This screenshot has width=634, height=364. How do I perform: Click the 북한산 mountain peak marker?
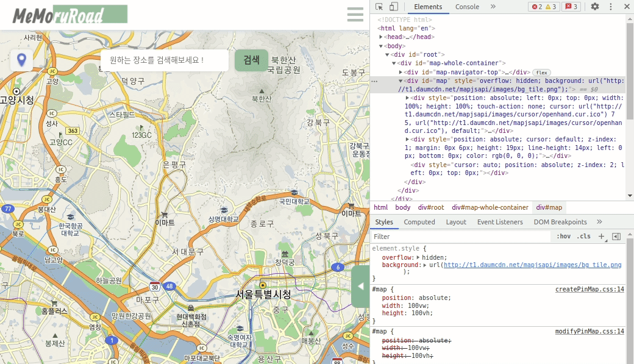pos(262,91)
